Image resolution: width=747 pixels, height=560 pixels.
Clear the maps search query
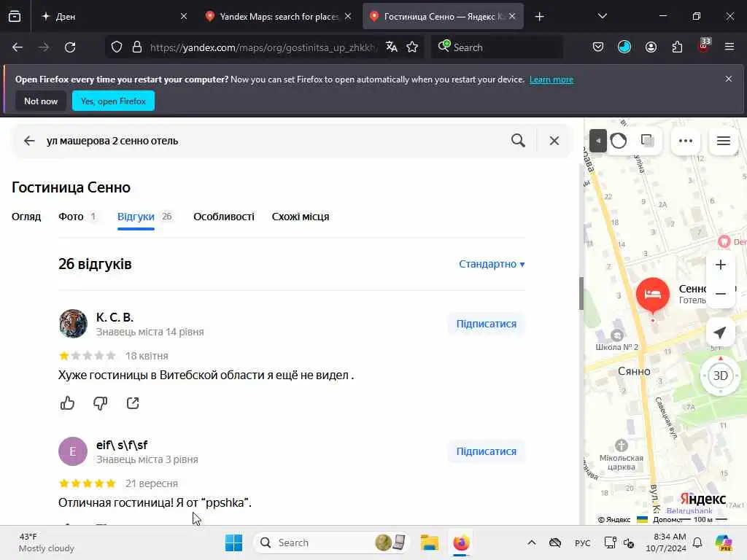554,141
